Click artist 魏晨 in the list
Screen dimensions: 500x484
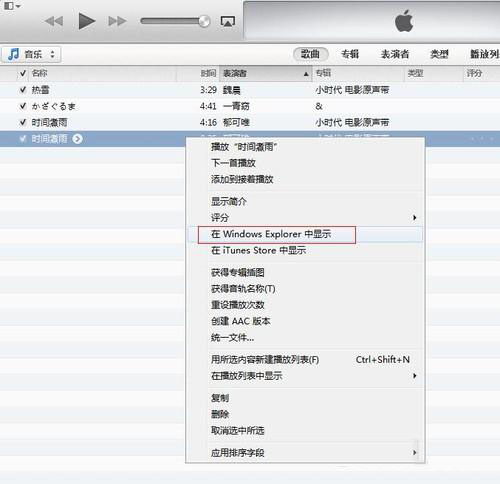pos(231,90)
